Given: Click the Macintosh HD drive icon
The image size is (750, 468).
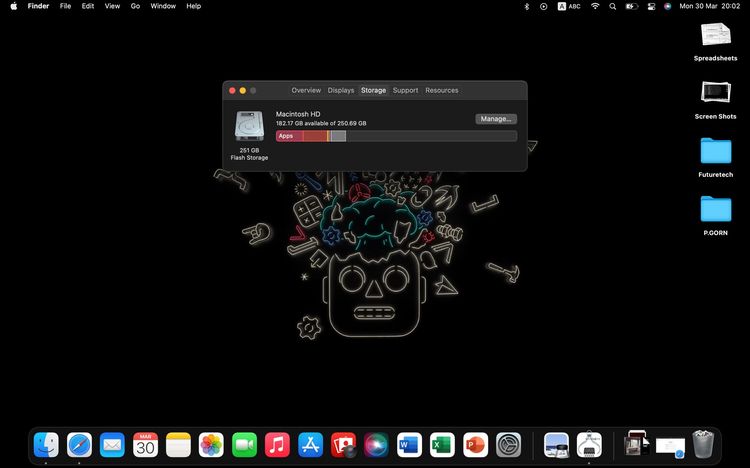Looking at the screenshot, I should [249, 127].
